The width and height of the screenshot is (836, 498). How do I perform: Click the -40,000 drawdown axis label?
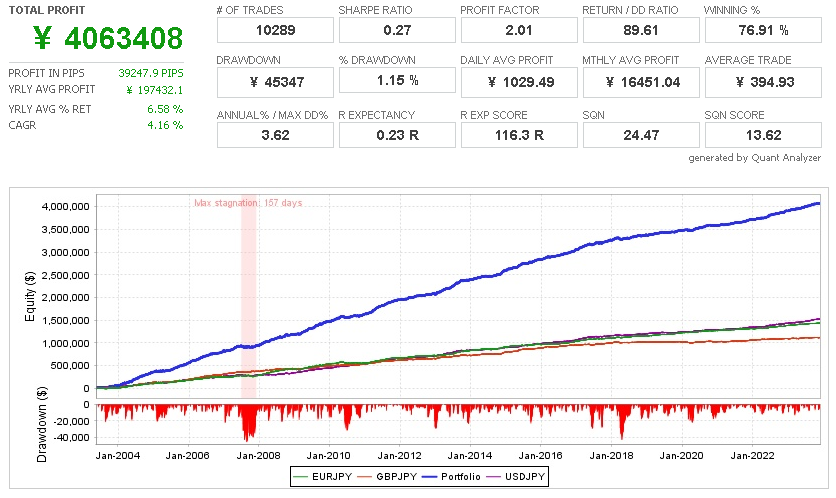(73, 438)
